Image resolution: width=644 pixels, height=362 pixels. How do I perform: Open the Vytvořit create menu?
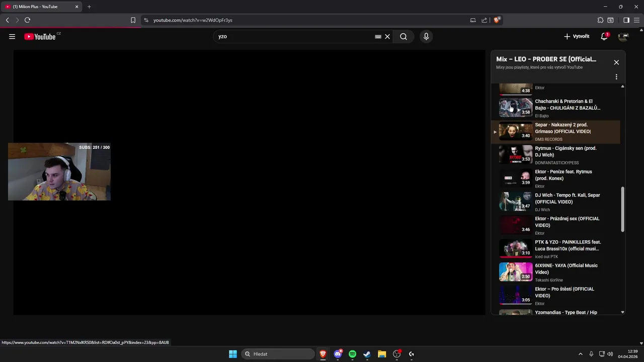pos(577,37)
